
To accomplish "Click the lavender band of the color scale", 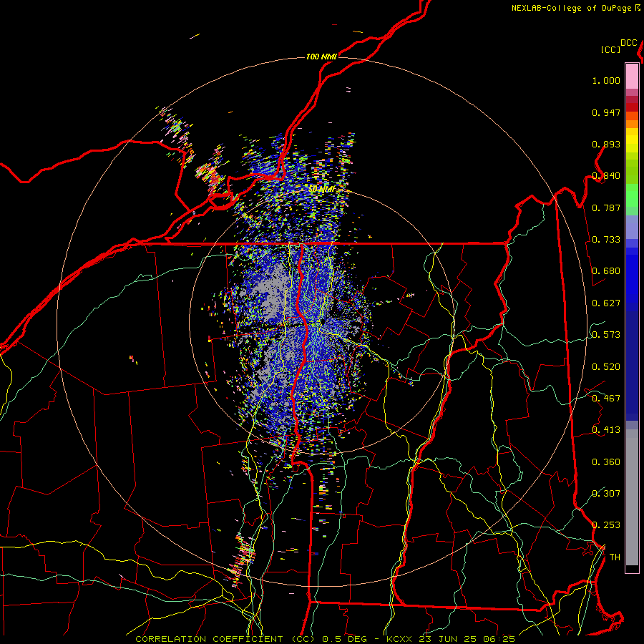I will 632,227.
